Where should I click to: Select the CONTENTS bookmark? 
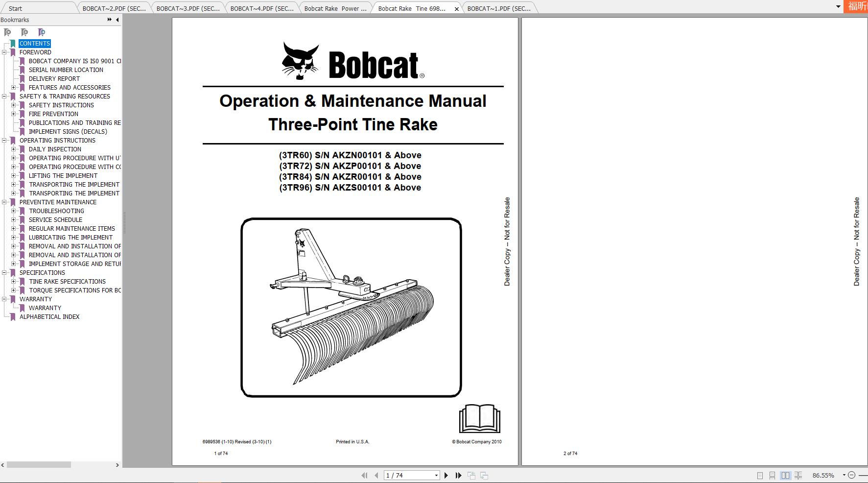click(35, 44)
